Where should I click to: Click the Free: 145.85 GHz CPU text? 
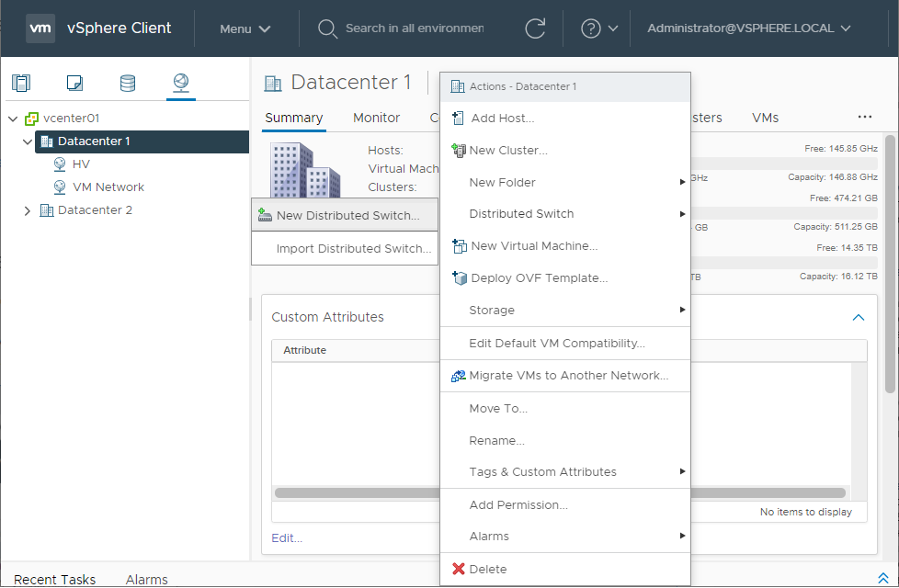pyautogui.click(x=840, y=149)
